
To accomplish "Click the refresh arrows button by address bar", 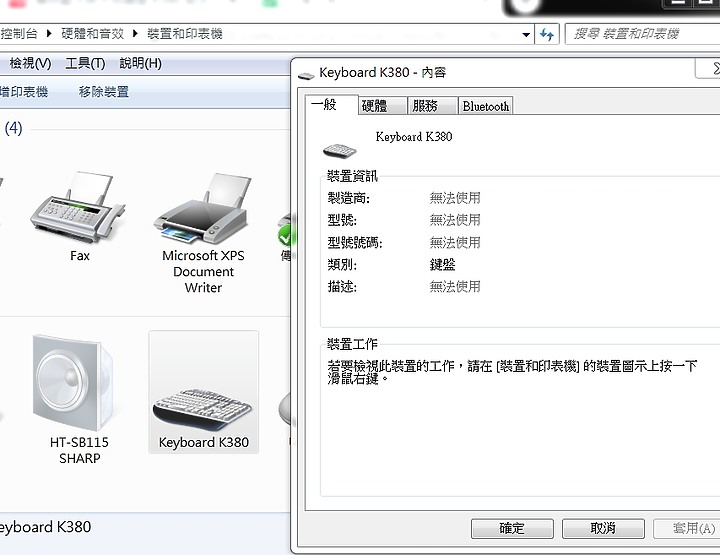I will coord(546,34).
